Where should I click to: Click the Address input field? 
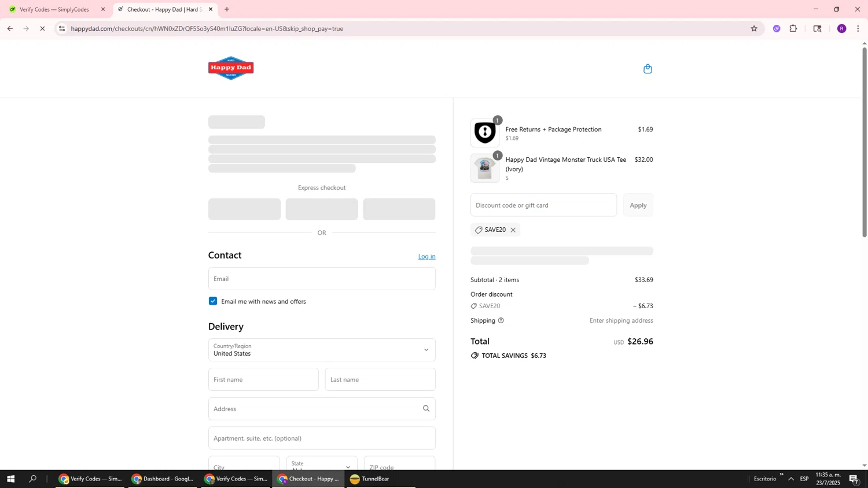point(322,409)
